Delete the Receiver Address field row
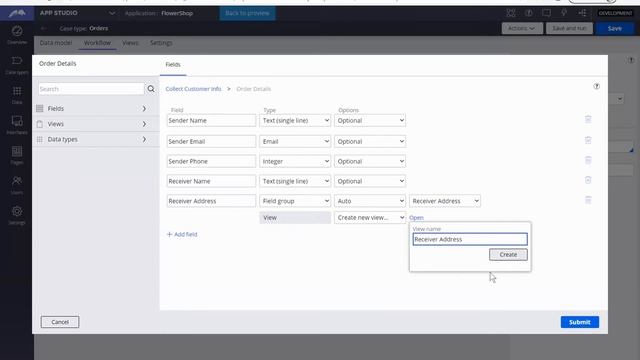 click(588, 200)
